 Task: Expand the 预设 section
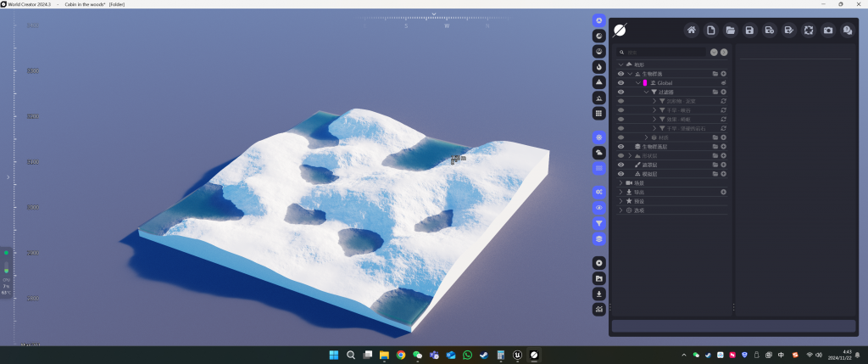[620, 201]
